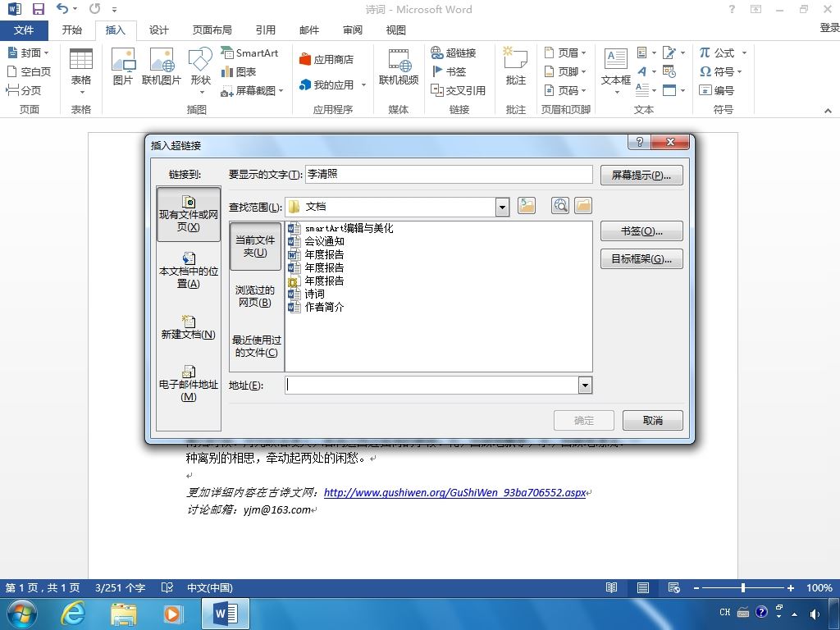Open the Header (页眉) dropdown
This screenshot has height=630, width=840.
click(x=565, y=52)
